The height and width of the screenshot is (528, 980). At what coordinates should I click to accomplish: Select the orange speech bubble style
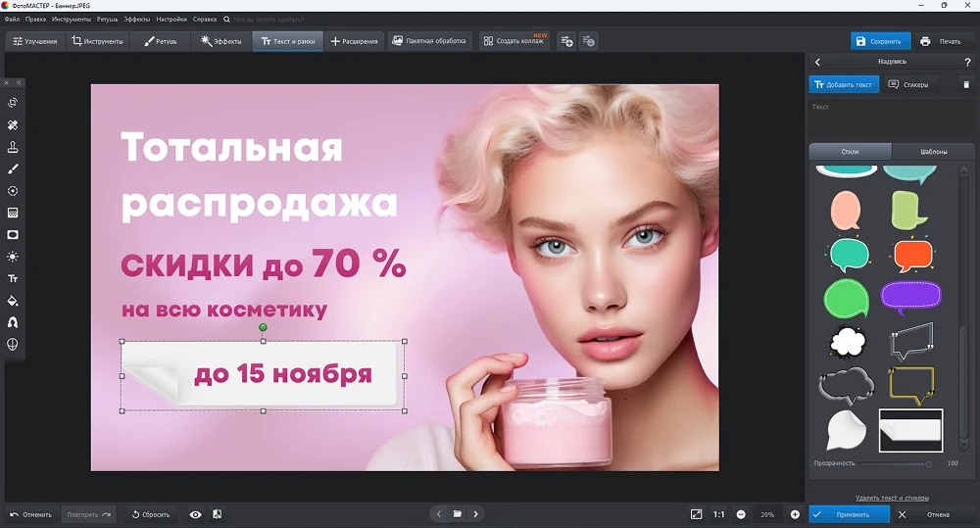[913, 255]
